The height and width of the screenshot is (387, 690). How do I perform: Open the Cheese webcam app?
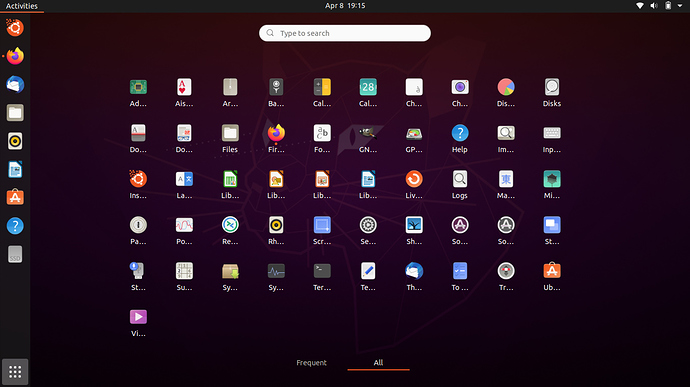[x=460, y=87]
